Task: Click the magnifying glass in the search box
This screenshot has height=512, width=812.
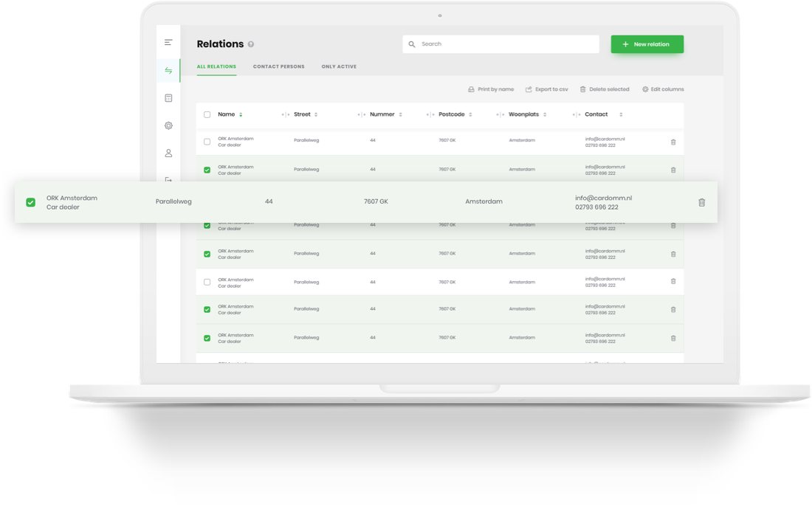Action: tap(412, 44)
